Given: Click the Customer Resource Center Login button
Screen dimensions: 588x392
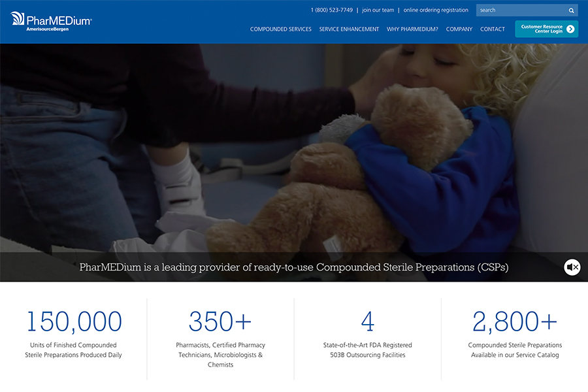Looking at the screenshot, I should tap(546, 29).
